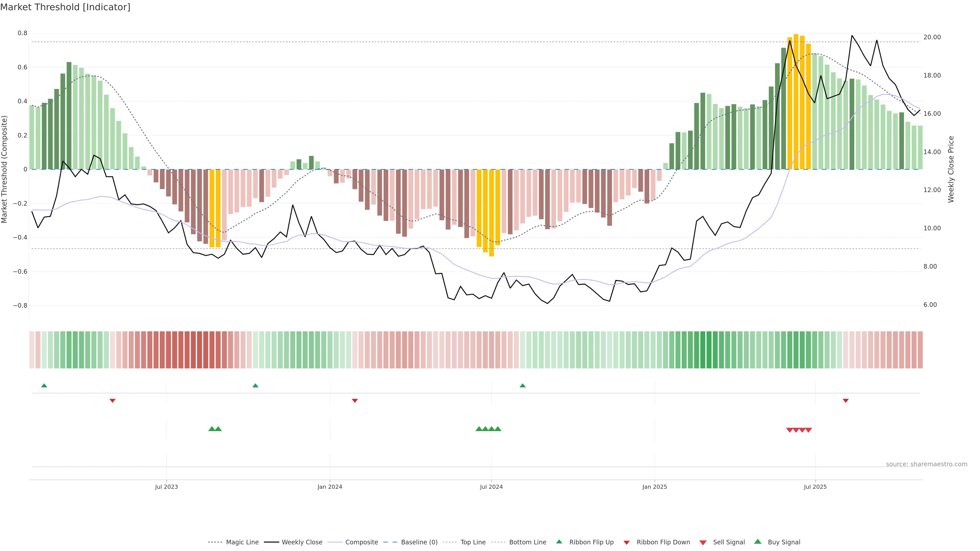Click the Sell Signal legend icon
Image resolution: width=980 pixels, height=551 pixels.
pyautogui.click(x=703, y=543)
